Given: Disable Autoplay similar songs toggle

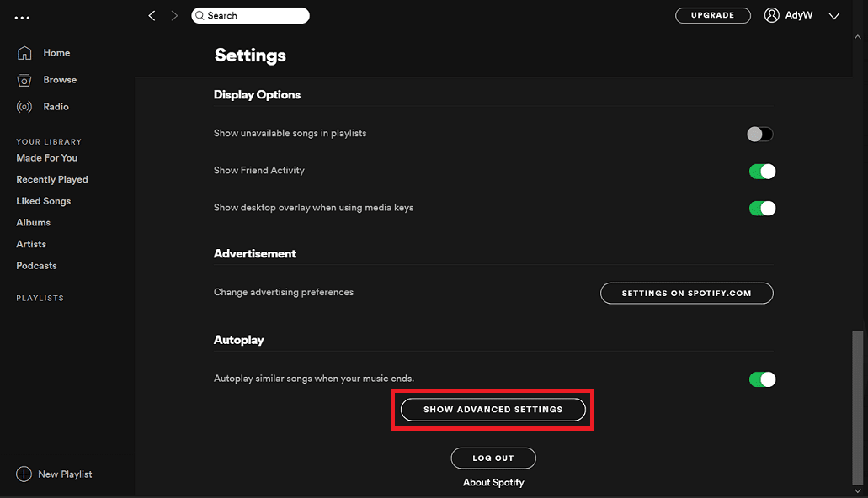Looking at the screenshot, I should click(762, 379).
